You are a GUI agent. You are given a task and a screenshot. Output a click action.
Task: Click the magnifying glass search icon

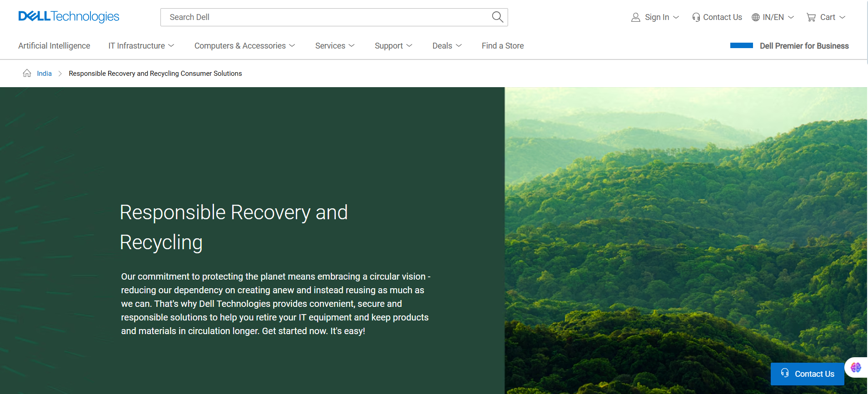[x=497, y=17]
